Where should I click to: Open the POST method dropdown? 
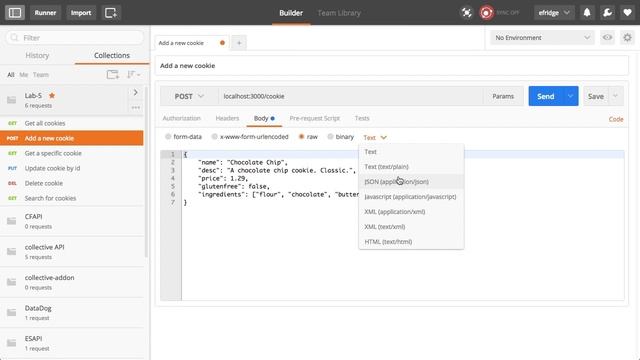pyautogui.click(x=189, y=96)
